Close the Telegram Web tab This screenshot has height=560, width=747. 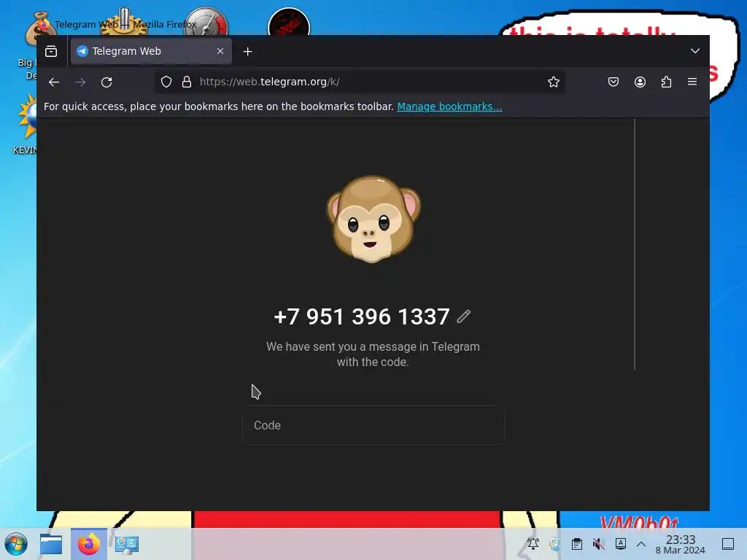point(220,51)
